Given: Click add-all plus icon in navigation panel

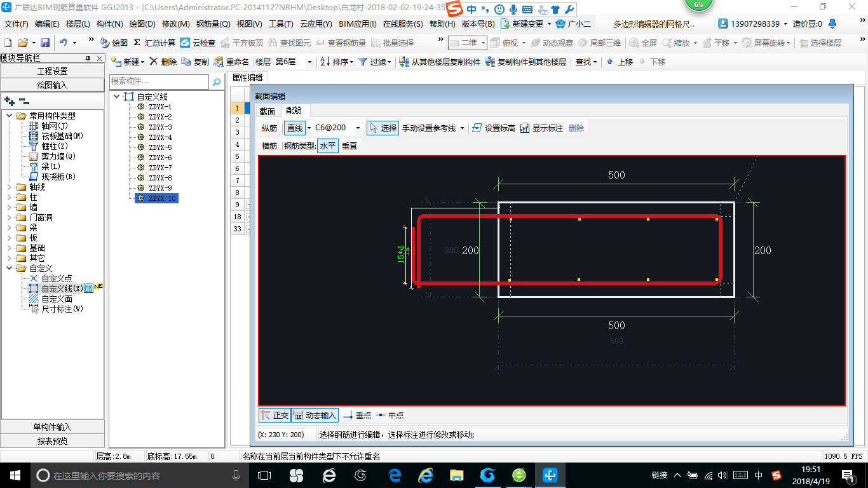Looking at the screenshot, I should 9,100.
